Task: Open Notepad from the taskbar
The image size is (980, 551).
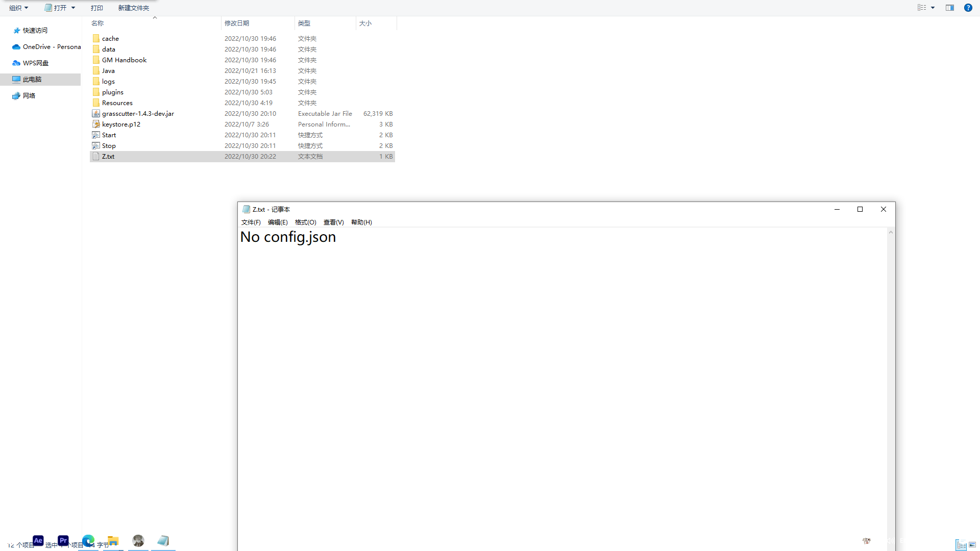Action: tap(163, 541)
